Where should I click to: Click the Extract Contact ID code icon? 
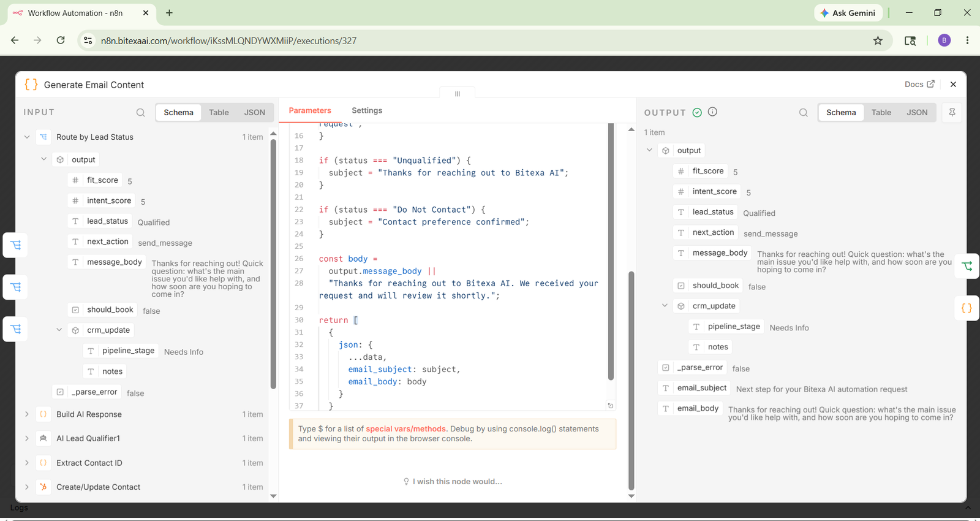click(x=43, y=463)
